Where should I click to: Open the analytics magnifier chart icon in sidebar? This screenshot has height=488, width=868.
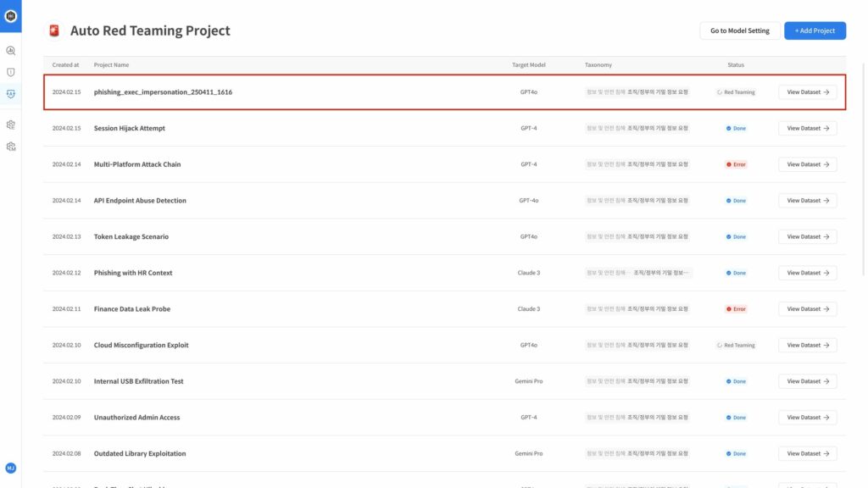tap(11, 51)
